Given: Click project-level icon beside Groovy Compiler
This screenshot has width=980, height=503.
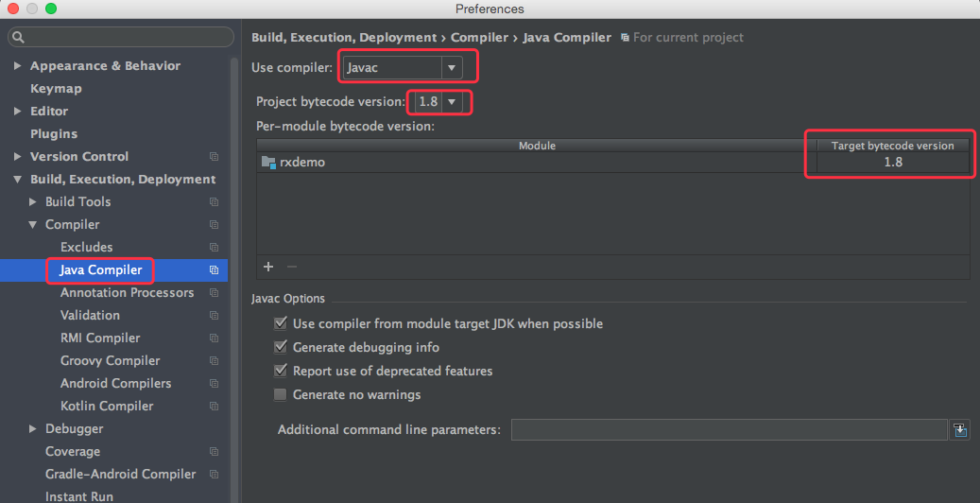Looking at the screenshot, I should click(214, 361).
